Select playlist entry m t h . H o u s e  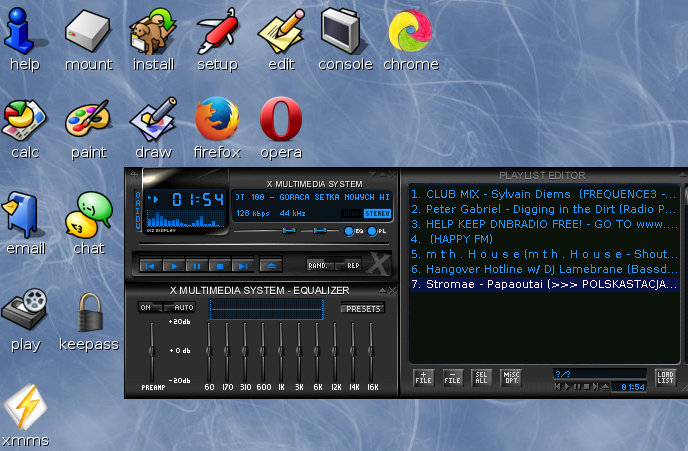click(x=545, y=254)
